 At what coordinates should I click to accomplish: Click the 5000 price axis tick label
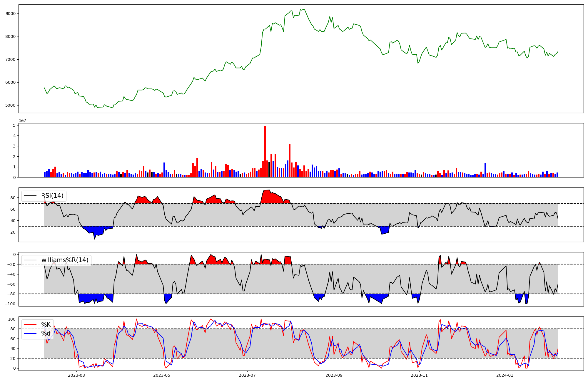click(x=11, y=105)
